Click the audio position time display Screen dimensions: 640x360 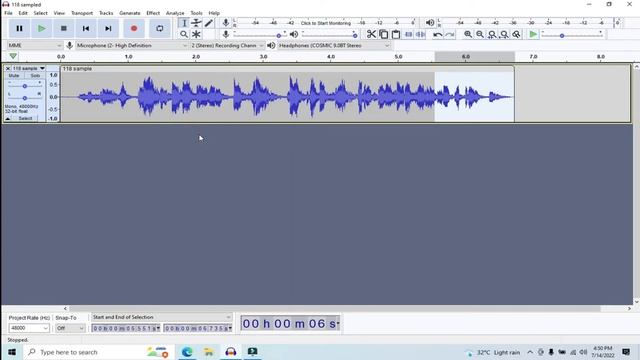pyautogui.click(x=290, y=324)
